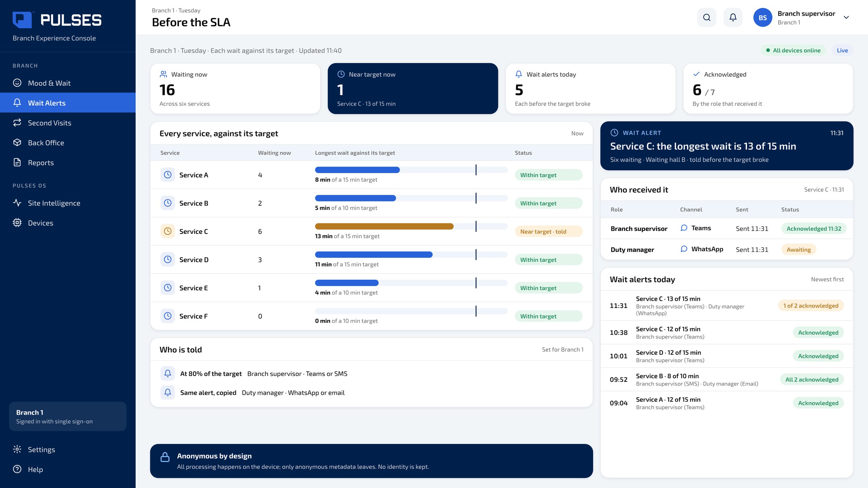This screenshot has height=488, width=868.
Task: Click the 1 of 2 acknowledged badge
Action: coord(810,305)
